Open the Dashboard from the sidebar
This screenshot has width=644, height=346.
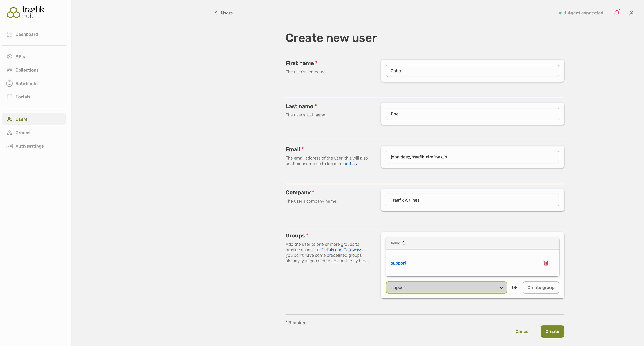10,34
